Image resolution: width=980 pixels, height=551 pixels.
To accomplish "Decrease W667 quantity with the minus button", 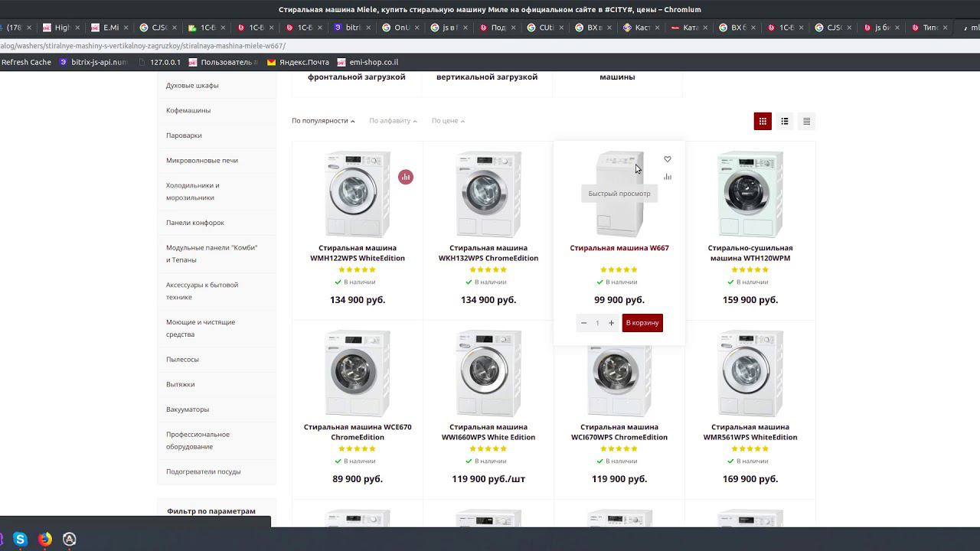I will [583, 323].
